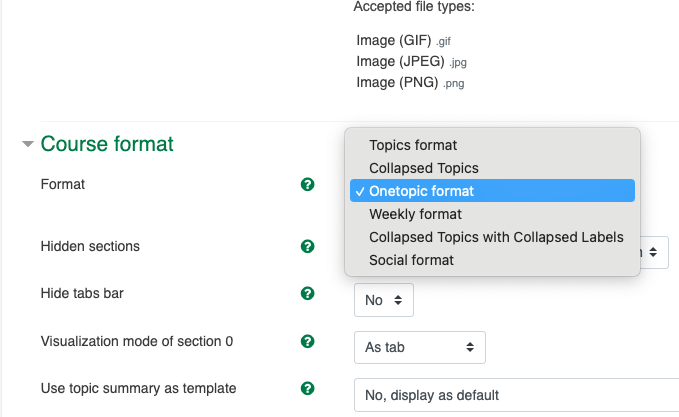The image size is (679, 417).
Task: Open help icon next to Format
Action: coord(308,185)
